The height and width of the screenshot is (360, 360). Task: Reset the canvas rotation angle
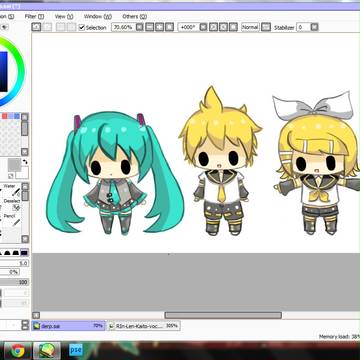233,27
